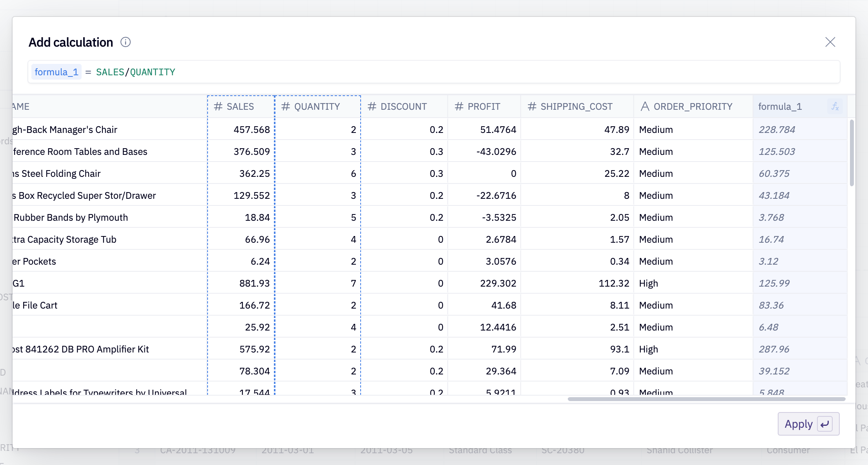This screenshot has height=465, width=868.
Task: Click the text type icon beside ORDER_PRIORITY
Action: 645,106
